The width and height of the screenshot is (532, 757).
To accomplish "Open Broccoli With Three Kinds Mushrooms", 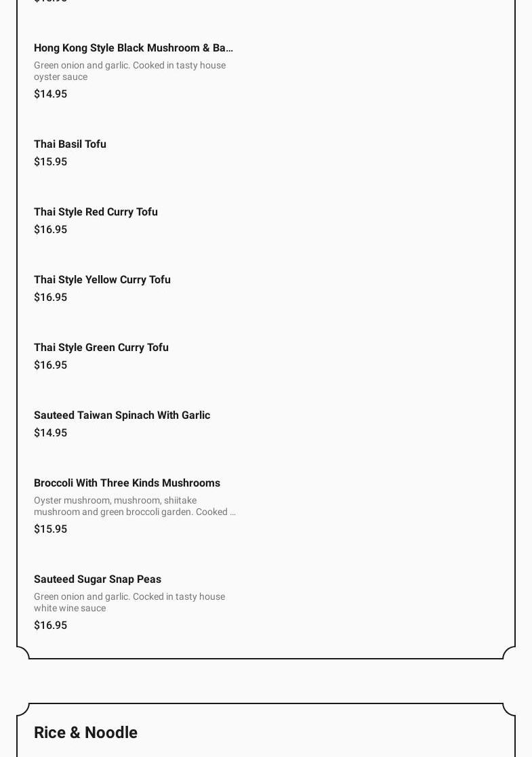I will tap(127, 483).
